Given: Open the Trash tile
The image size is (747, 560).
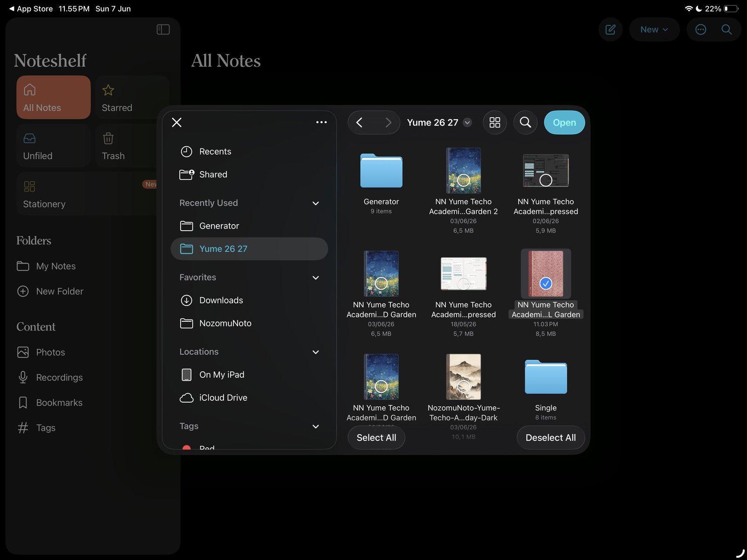Looking at the screenshot, I should (x=126, y=145).
